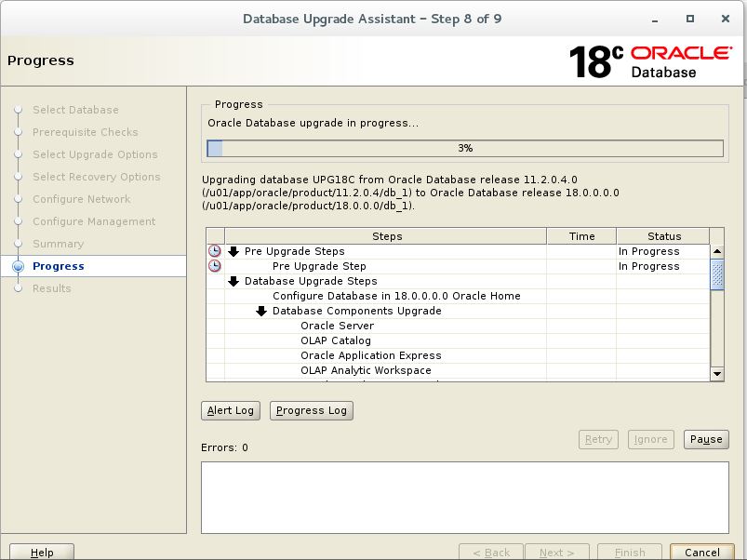The image size is (747, 560).
Task: Select the Status column header
Action: [x=663, y=236]
